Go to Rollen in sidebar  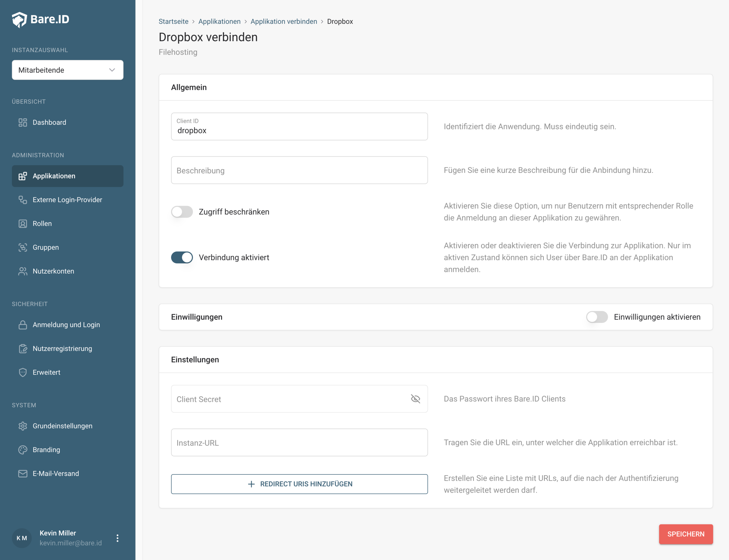pos(68,224)
